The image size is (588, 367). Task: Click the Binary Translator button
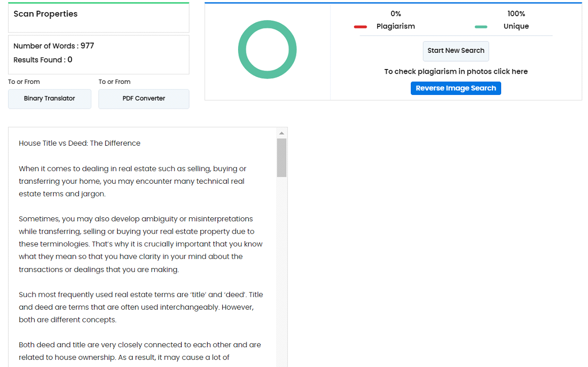(49, 98)
